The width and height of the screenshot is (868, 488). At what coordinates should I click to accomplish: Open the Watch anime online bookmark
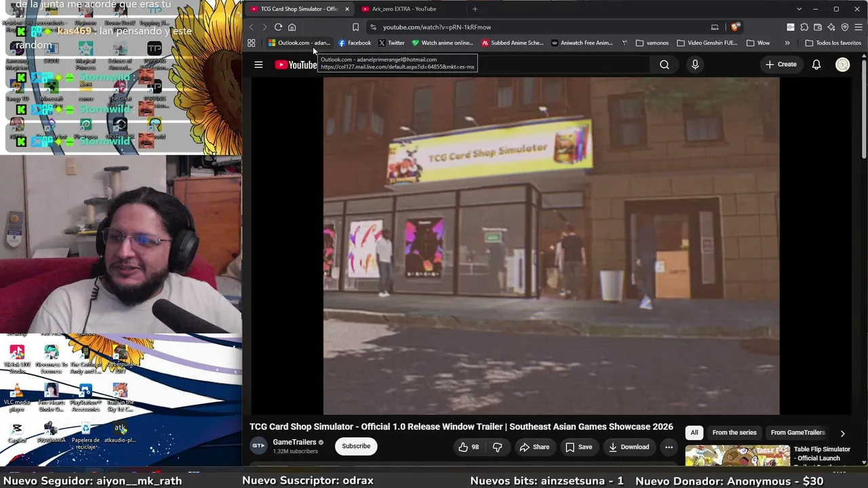443,43
